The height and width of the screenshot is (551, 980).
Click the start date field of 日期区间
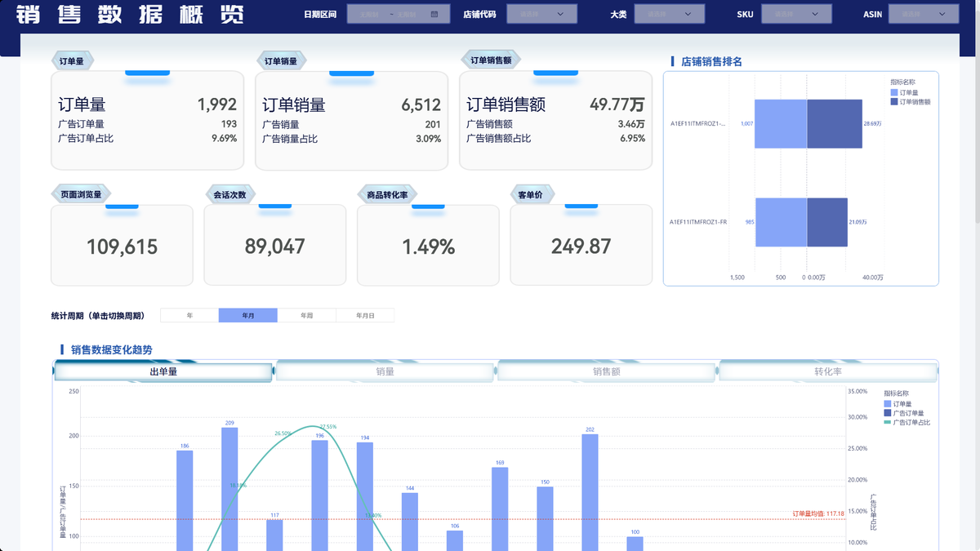point(367,14)
